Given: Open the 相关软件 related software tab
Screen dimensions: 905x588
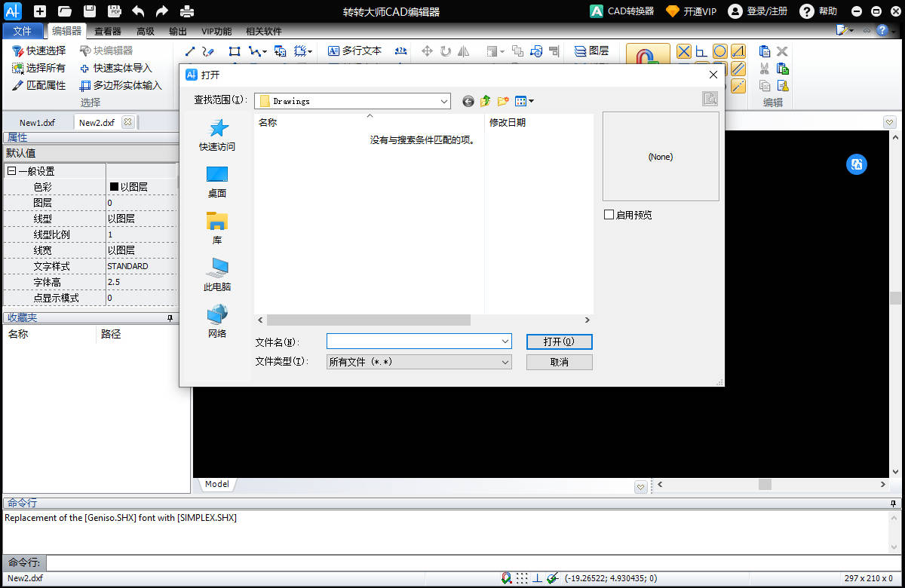Looking at the screenshot, I should (264, 32).
